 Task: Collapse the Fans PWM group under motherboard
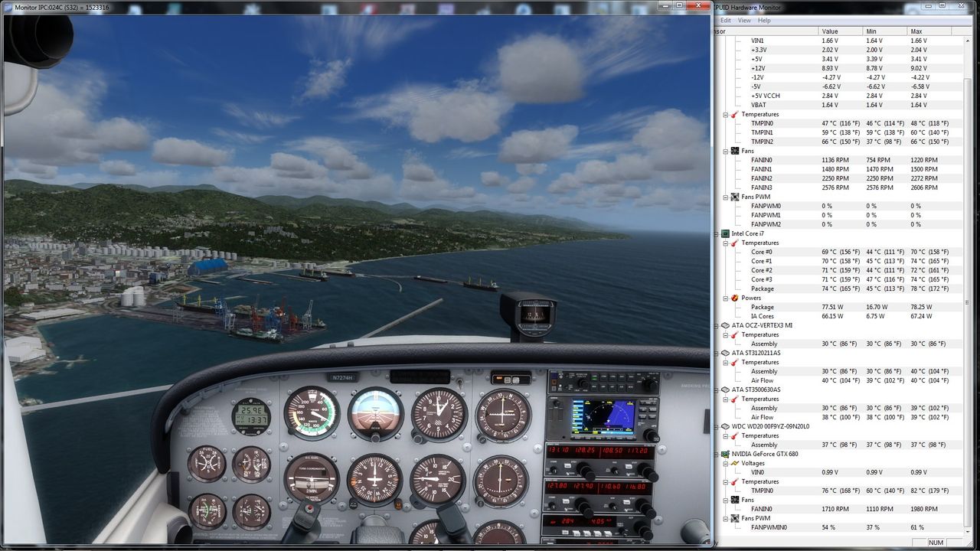pyautogui.click(x=725, y=197)
